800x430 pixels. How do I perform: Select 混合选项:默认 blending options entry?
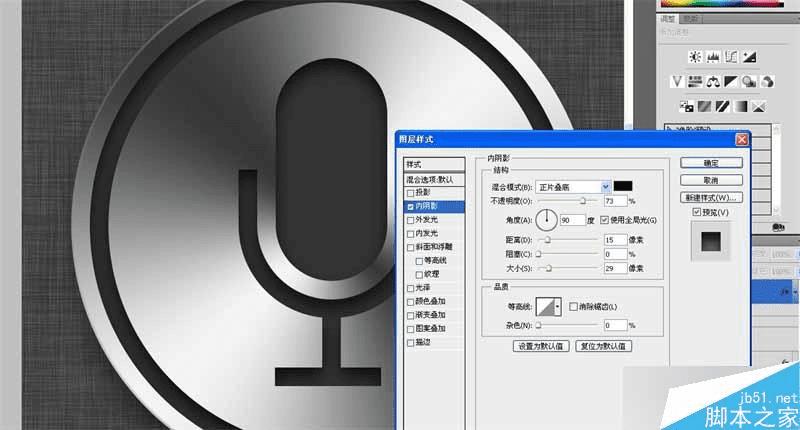tap(434, 180)
